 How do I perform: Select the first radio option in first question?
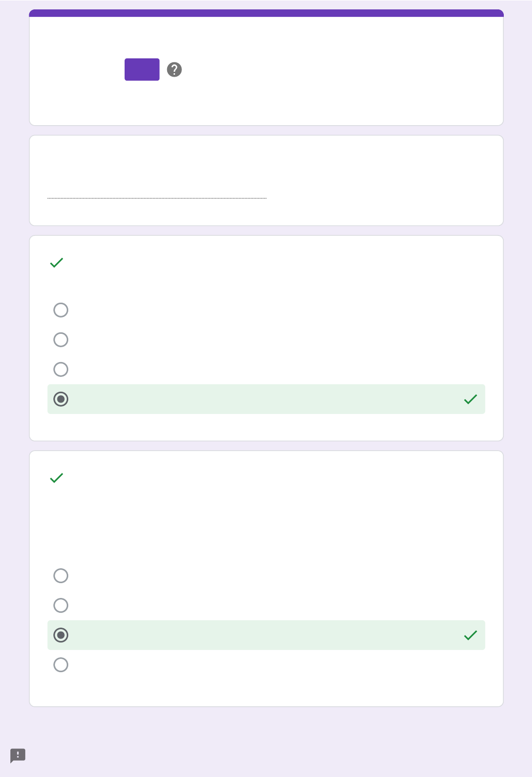61,310
